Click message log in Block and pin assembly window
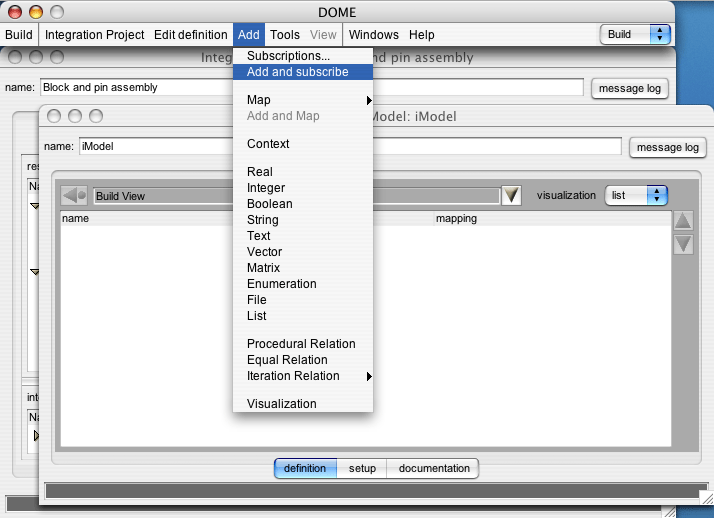This screenshot has width=714, height=518. coord(629,88)
